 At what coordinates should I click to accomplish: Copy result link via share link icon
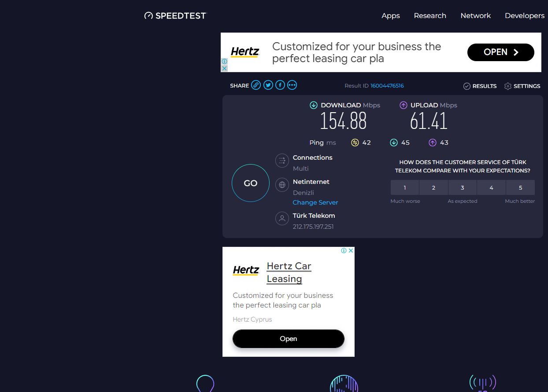(x=256, y=85)
